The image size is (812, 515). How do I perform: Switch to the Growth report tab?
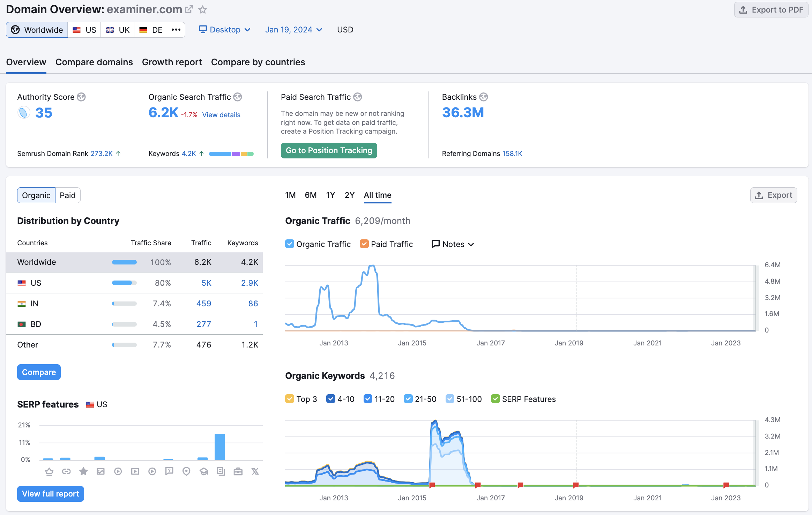coord(172,61)
